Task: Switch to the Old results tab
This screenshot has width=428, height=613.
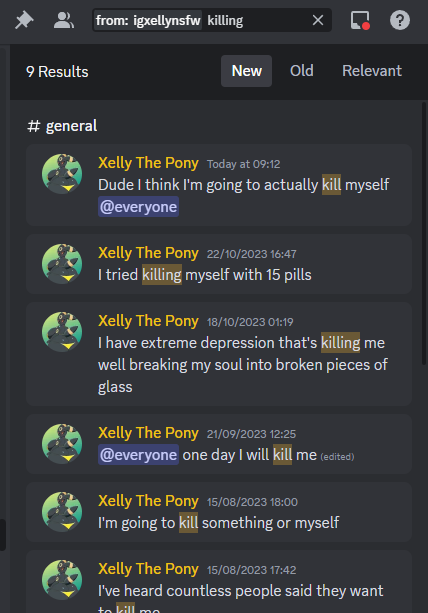Action: click(x=302, y=71)
